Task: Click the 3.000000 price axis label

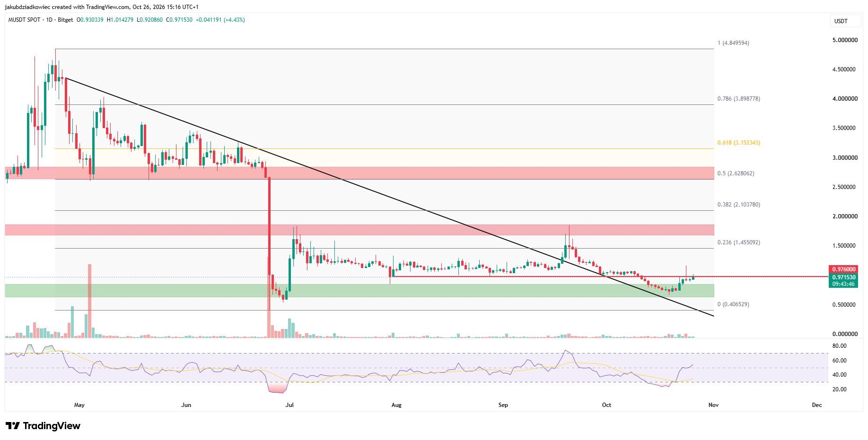Action: tap(845, 158)
